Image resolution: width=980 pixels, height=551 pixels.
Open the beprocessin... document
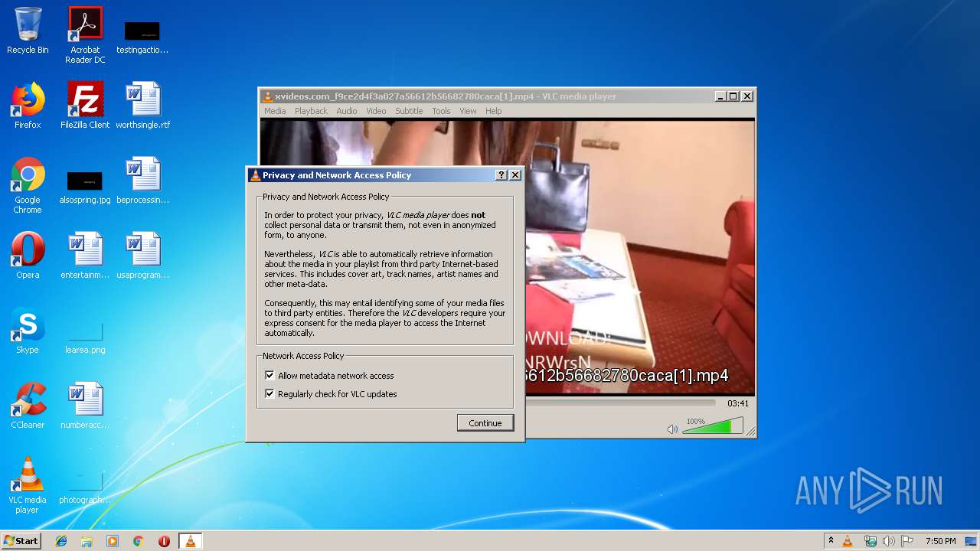pyautogui.click(x=142, y=181)
